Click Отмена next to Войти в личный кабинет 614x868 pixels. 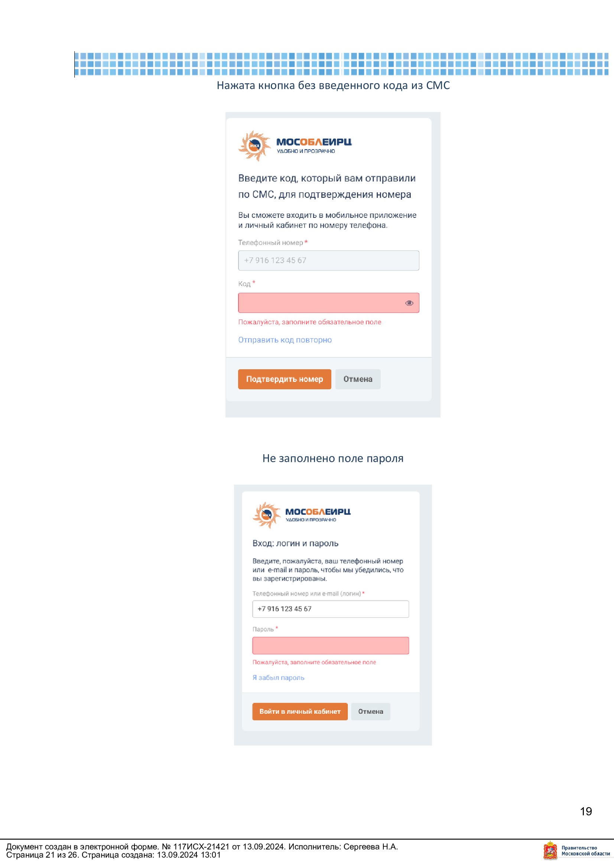tap(371, 711)
